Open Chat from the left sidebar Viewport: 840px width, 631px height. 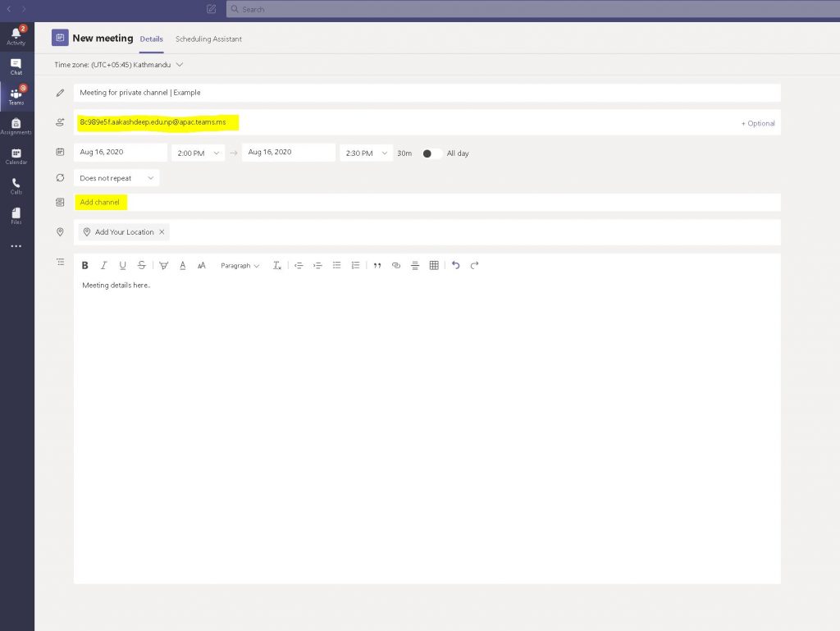(x=16, y=66)
